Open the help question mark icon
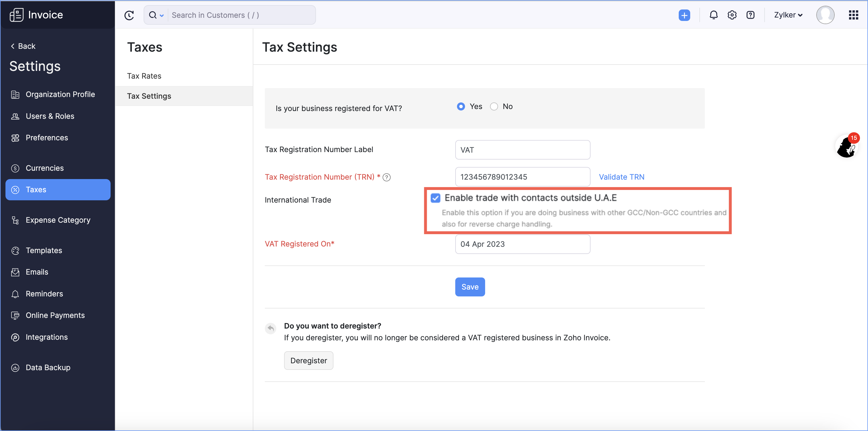 point(751,15)
